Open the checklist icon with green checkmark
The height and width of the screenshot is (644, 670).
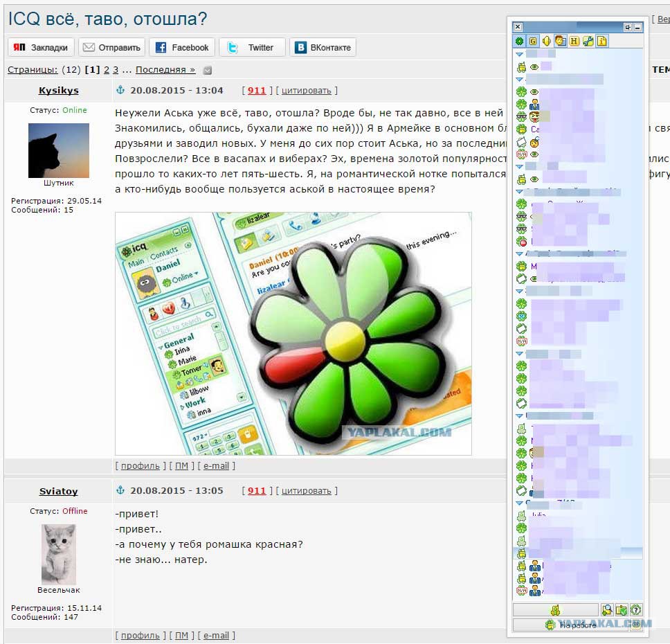click(622, 610)
